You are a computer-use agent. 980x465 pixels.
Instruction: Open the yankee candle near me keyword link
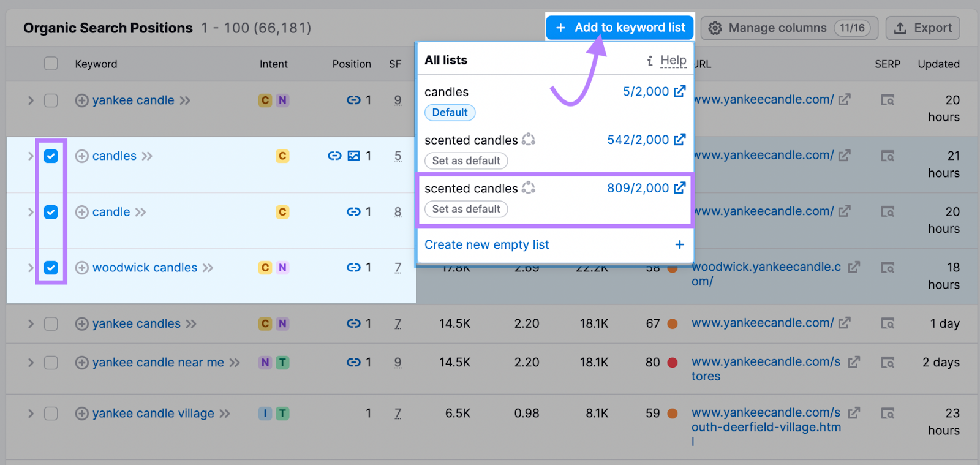[158, 363]
